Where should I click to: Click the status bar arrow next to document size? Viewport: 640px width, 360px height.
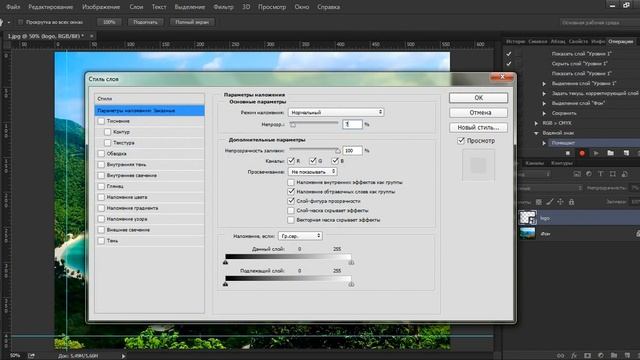pyautogui.click(x=123, y=356)
